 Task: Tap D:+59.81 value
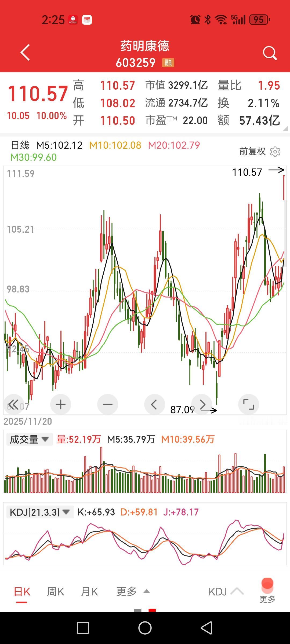click(139, 512)
